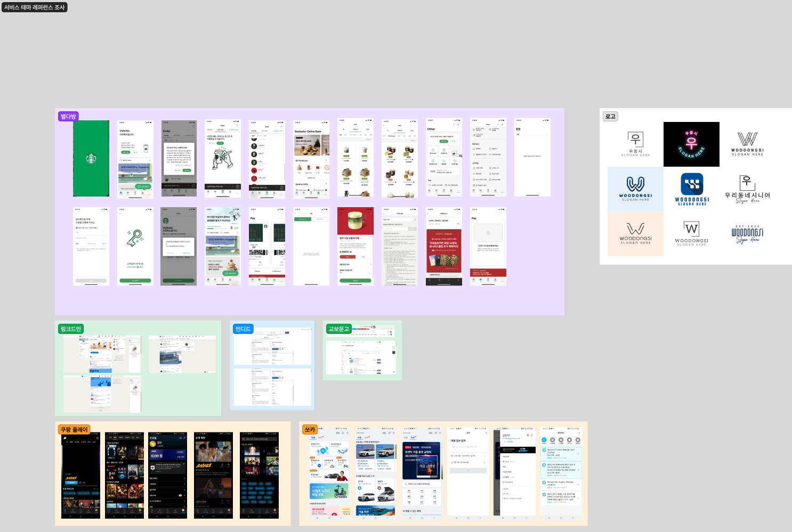
Task: Select the green Starbucks splash screen frame
Action: [x=91, y=158]
